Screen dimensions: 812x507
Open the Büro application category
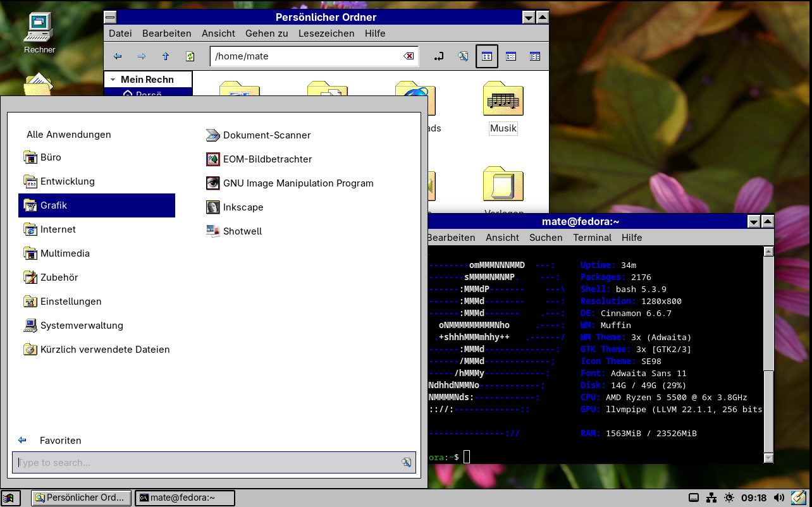(97, 157)
